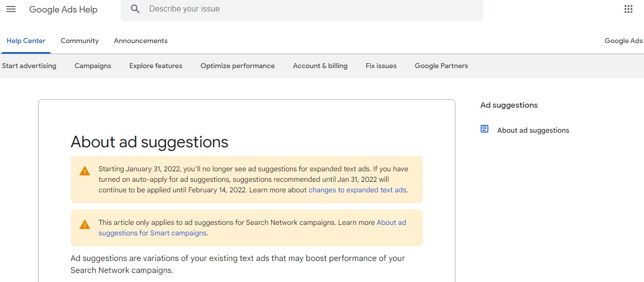The height and width of the screenshot is (282, 644).
Task: Expand the Explore features menu
Action: pyautogui.click(x=155, y=66)
